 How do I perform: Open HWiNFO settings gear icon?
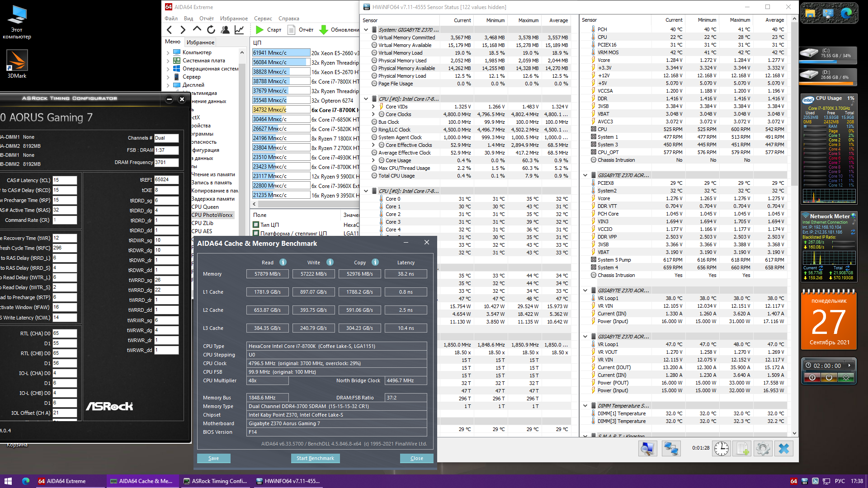pos(763,449)
